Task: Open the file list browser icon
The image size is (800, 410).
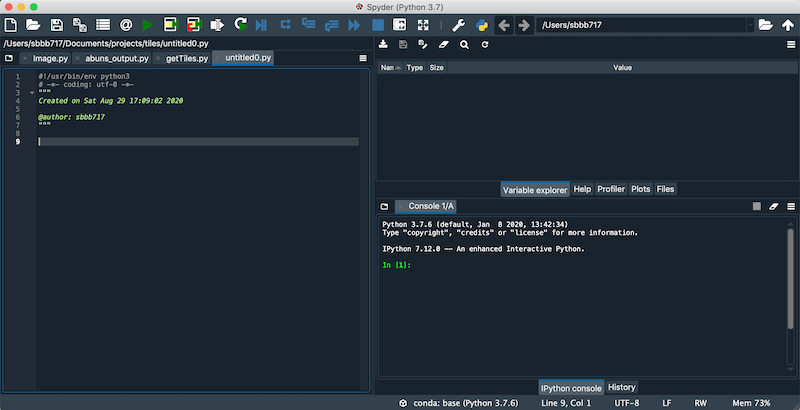Action: 103,24
